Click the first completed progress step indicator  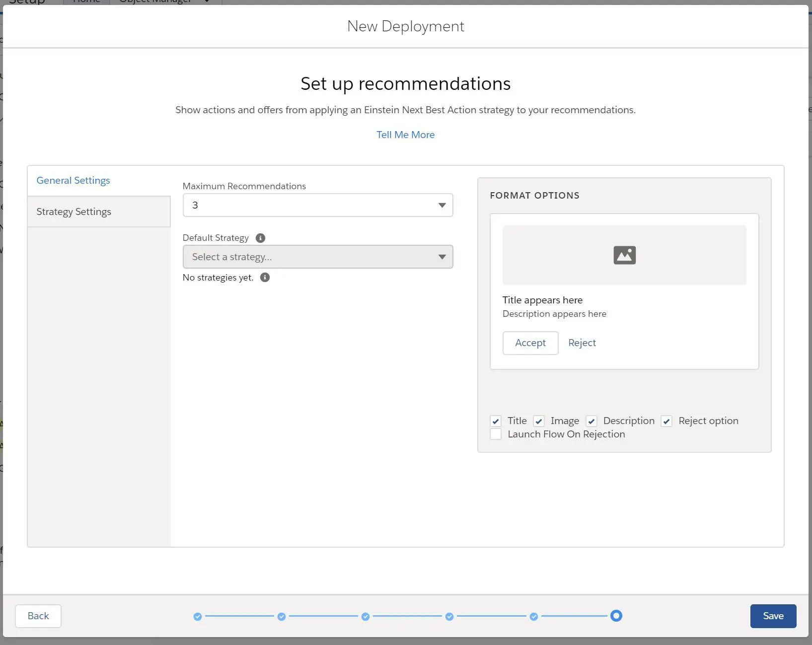198,616
